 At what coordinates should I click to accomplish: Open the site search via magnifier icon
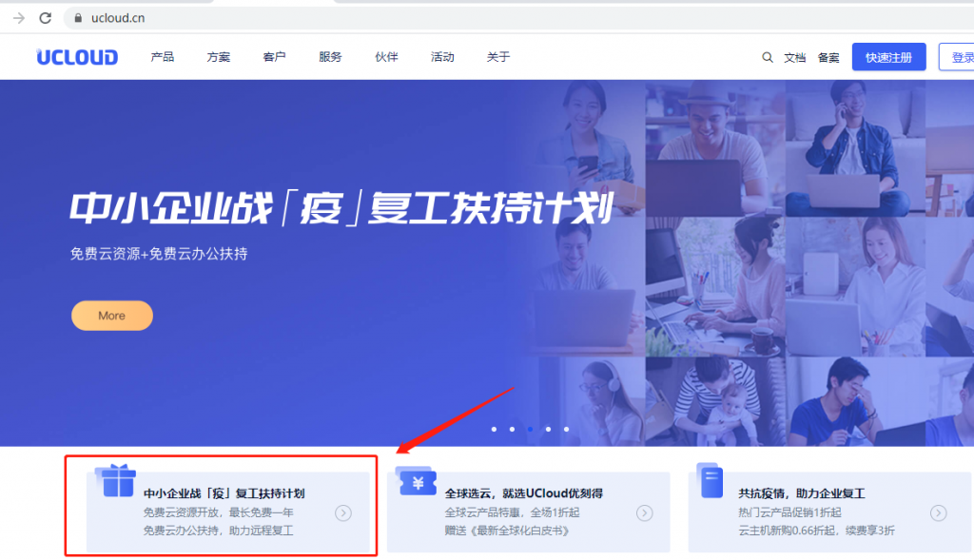point(768,57)
